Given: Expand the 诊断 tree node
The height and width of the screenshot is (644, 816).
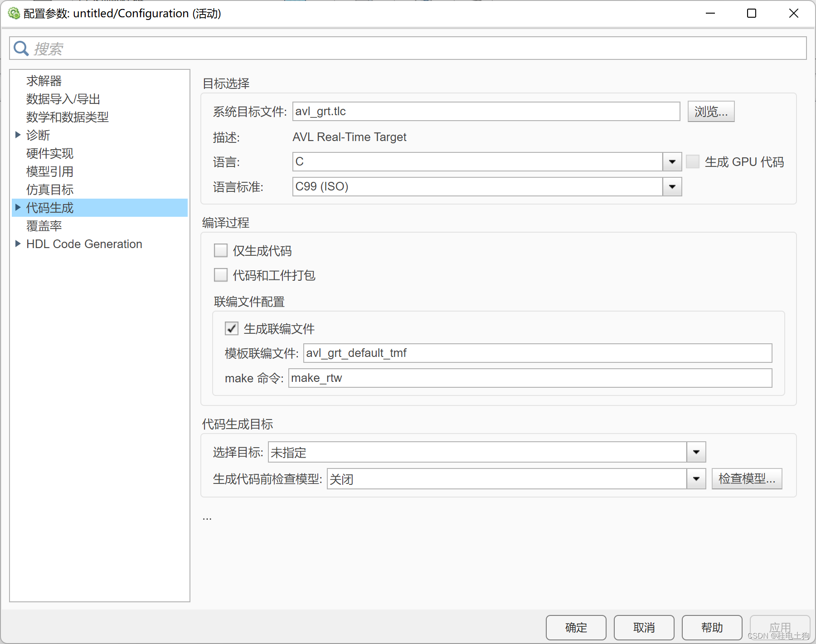Looking at the screenshot, I should pos(18,135).
